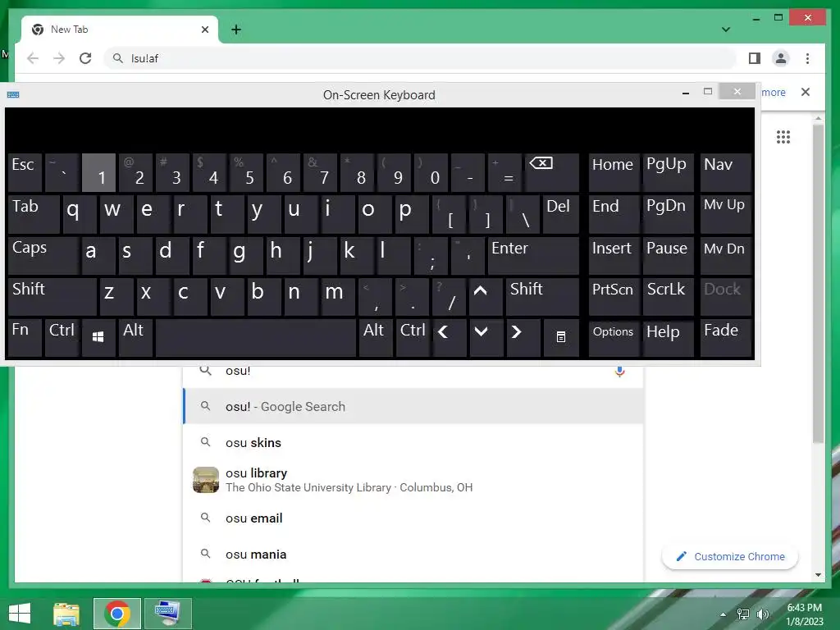Click the spacebar key
Viewport: 840px width, 630px height.
pos(256,337)
